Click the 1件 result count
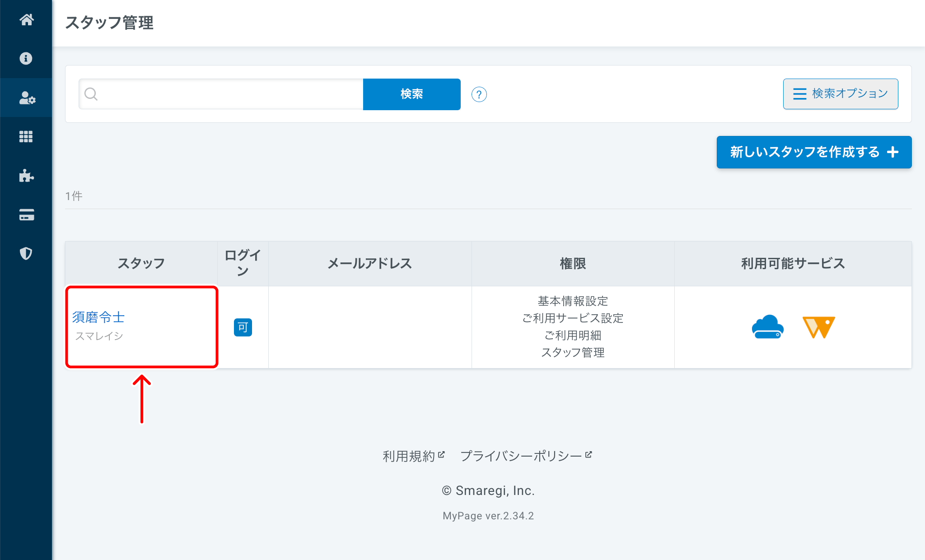Viewport: 925px width, 560px height. (74, 196)
